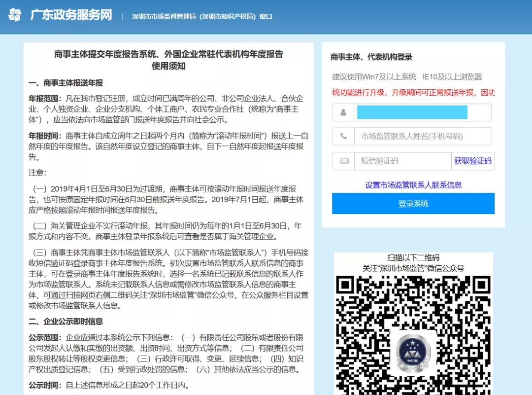The image size is (532, 395).
Task: Open 设置市场监管联系人联系信息 link
Action: 413,185
